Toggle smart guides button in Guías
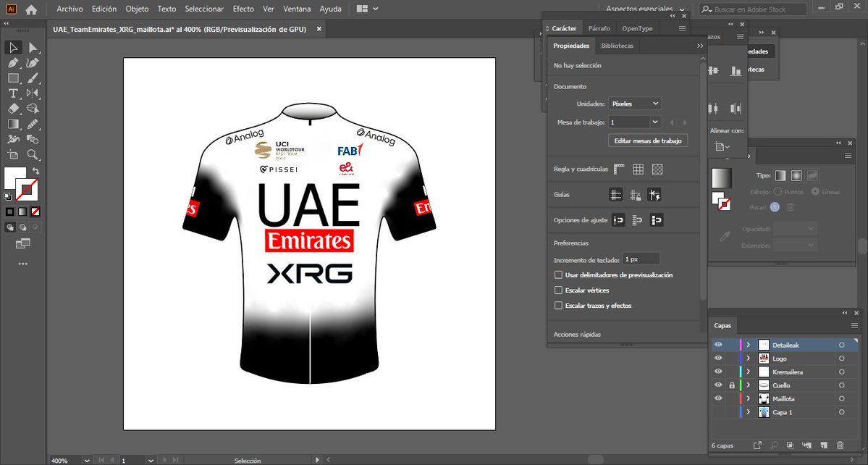868x465 pixels. pyautogui.click(x=654, y=194)
